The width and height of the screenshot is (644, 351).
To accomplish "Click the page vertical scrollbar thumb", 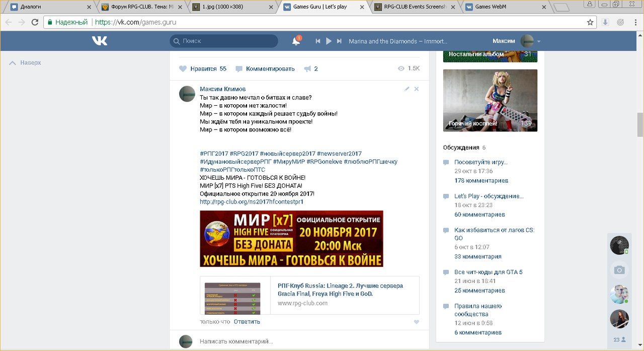I will (x=640, y=124).
